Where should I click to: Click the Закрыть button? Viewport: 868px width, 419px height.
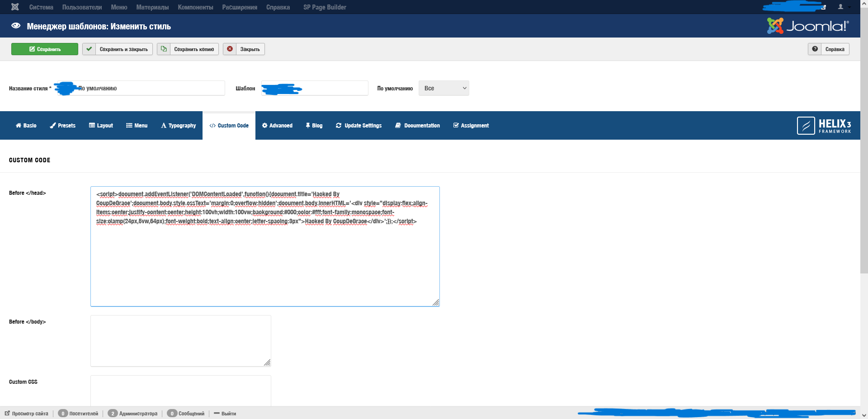point(244,49)
